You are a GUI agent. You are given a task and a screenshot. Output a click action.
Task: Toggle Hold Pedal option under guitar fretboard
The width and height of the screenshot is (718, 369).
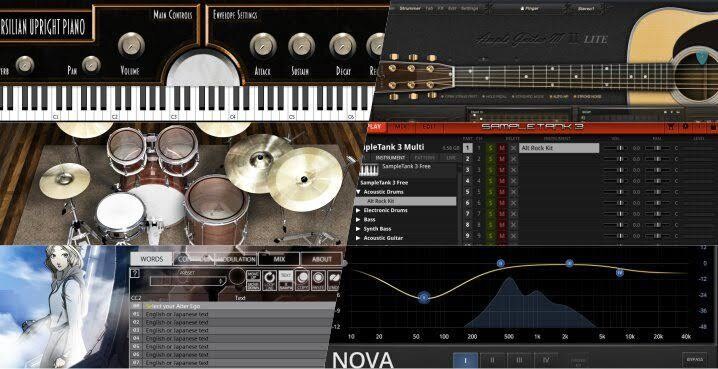click(494, 97)
